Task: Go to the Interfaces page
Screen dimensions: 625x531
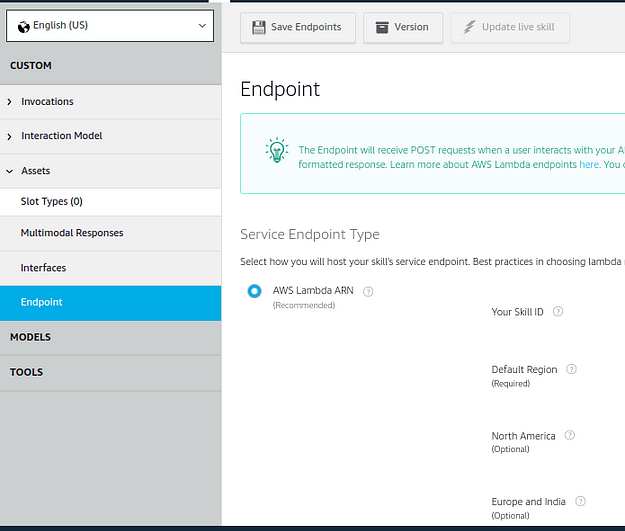Action: click(x=110, y=268)
